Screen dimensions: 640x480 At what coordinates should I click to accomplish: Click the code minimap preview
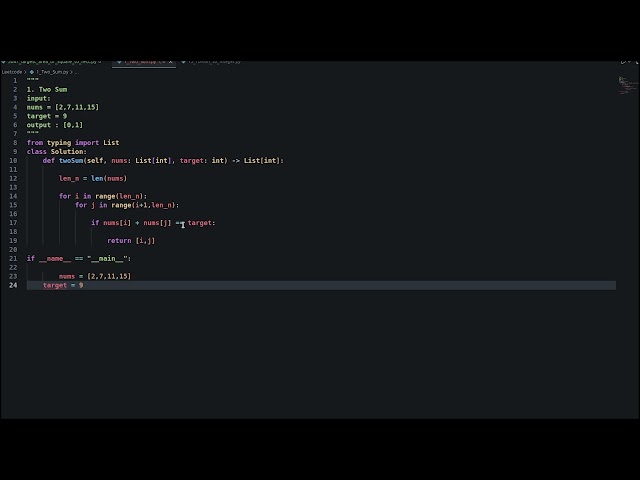628,85
